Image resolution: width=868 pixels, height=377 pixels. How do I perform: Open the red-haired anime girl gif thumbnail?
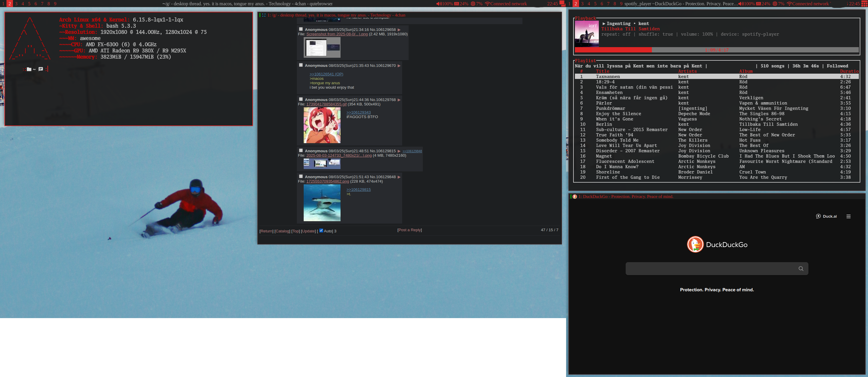(322, 125)
